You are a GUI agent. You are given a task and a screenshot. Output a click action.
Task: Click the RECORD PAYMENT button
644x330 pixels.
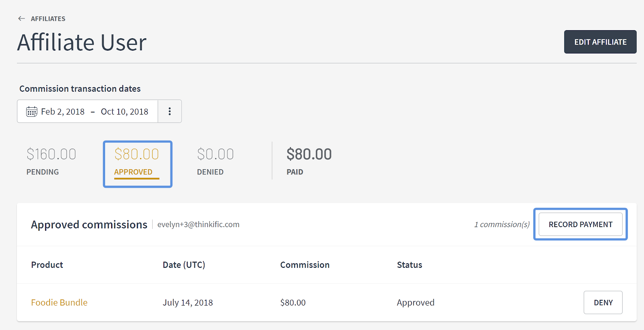coord(580,224)
